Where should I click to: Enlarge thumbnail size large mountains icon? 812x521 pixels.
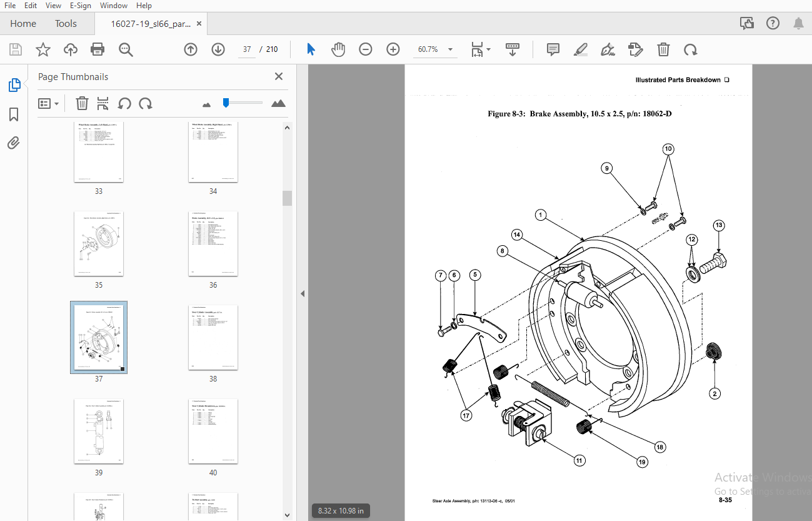click(x=278, y=103)
